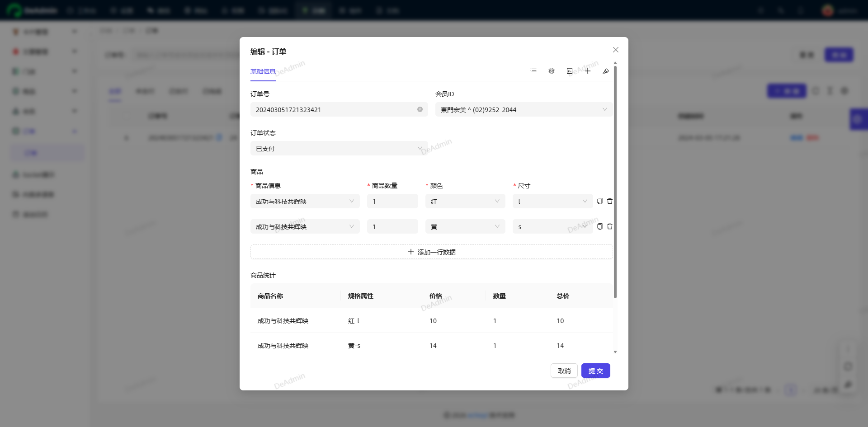Viewport: 868px width, 427px height.
Task: Click the first row 商品数量 input field
Action: coord(392,201)
